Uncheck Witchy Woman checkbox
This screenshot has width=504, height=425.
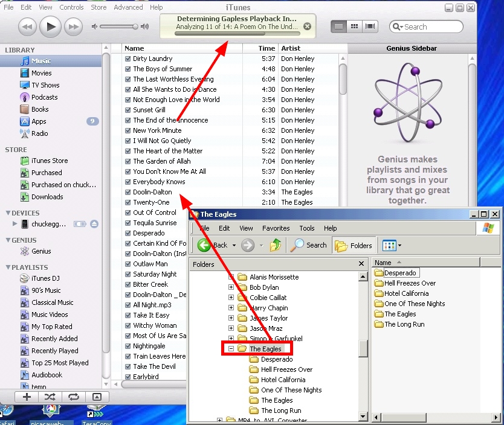click(128, 326)
